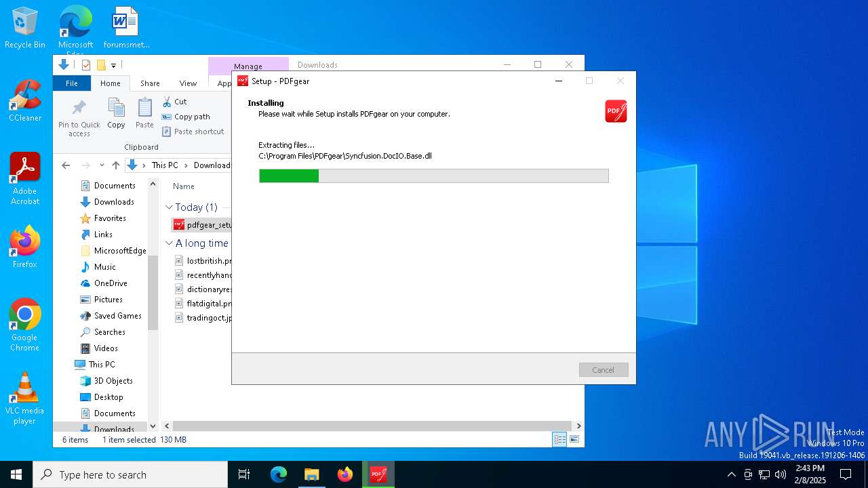Select the Manage contextual tab
This screenshot has width=868, height=488.
pos(248,66)
